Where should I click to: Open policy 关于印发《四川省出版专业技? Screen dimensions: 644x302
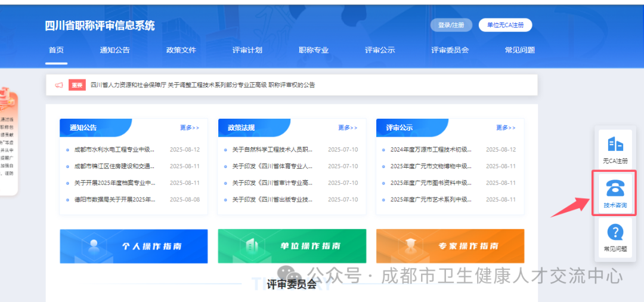(273, 200)
